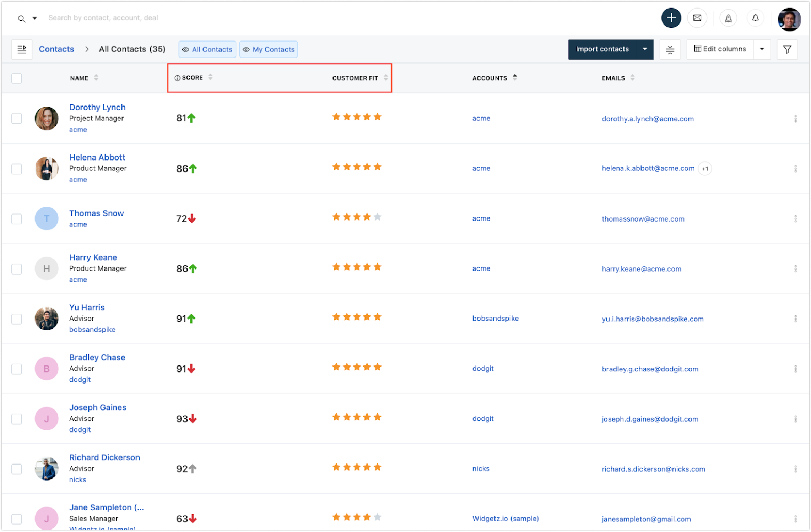Click into the search contacts field
The width and height of the screenshot is (811, 532).
(x=103, y=18)
